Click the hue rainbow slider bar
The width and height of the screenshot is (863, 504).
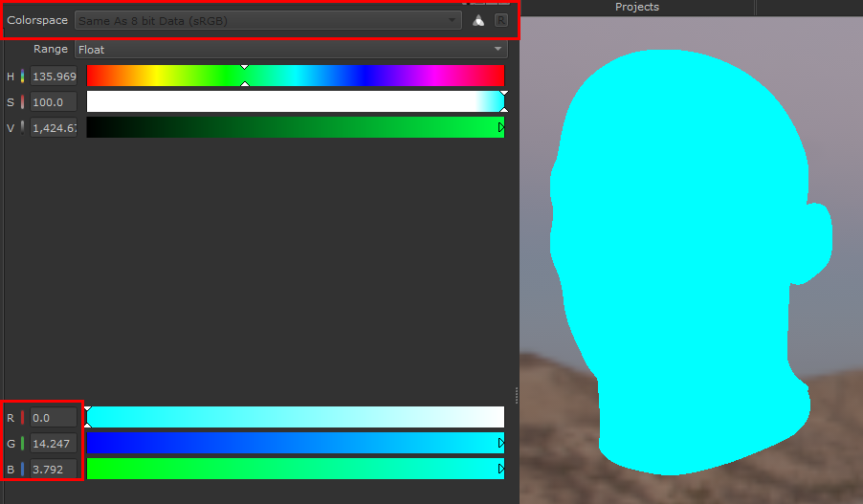coord(295,76)
